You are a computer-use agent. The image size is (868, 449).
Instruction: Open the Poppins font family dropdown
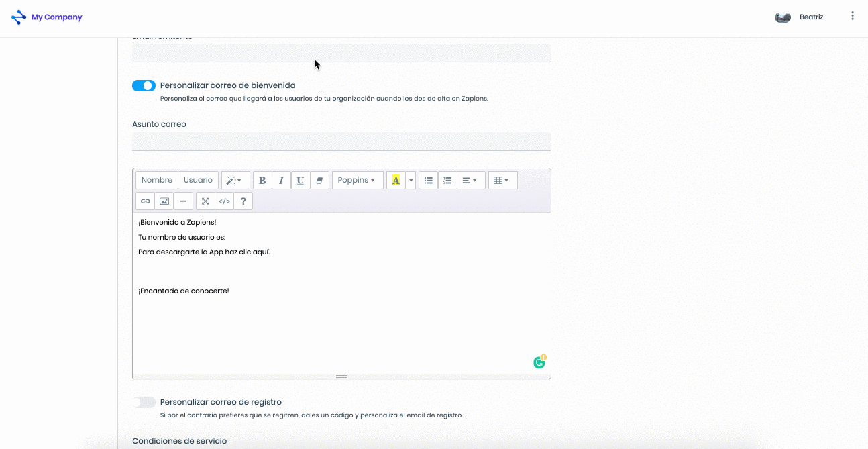click(358, 180)
